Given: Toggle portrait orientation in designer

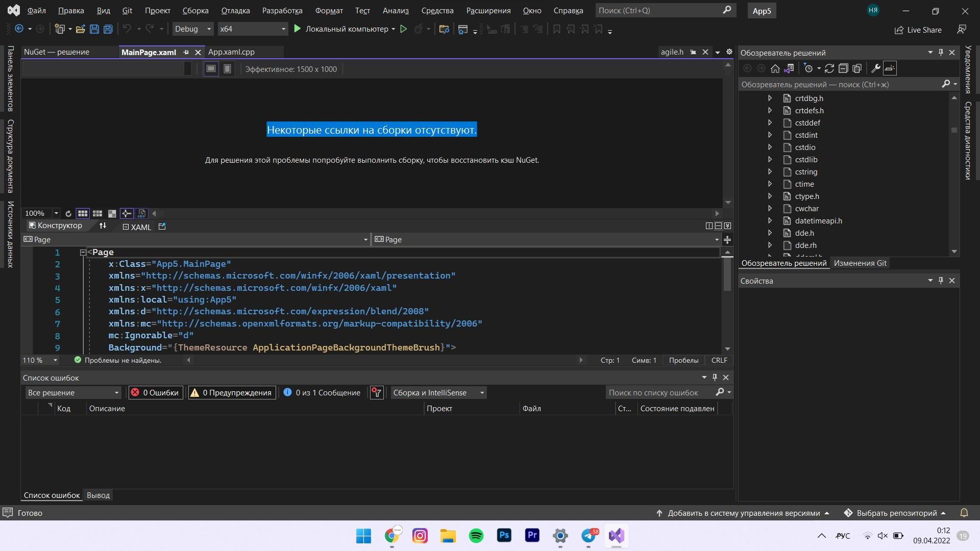Looking at the screenshot, I should click(x=227, y=69).
